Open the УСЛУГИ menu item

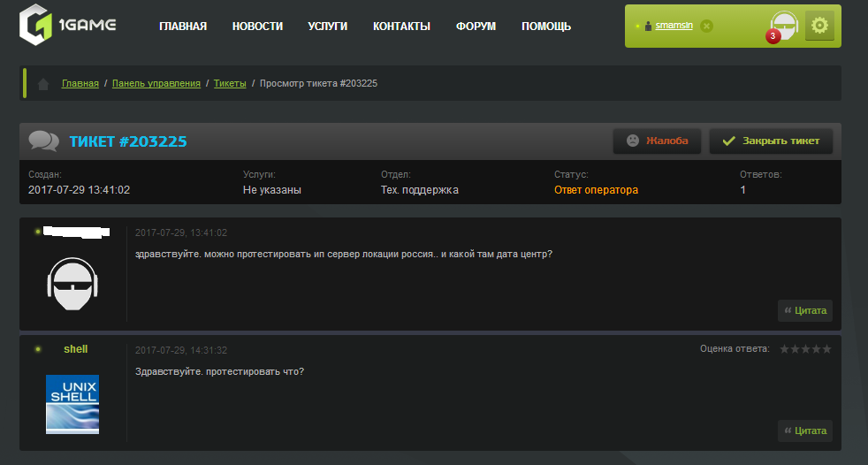click(x=328, y=26)
